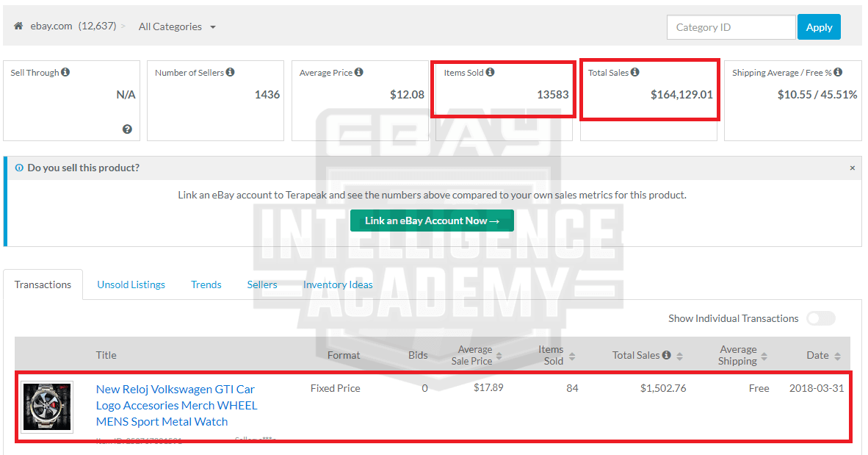Click info icon next to Sell Through

(65, 72)
